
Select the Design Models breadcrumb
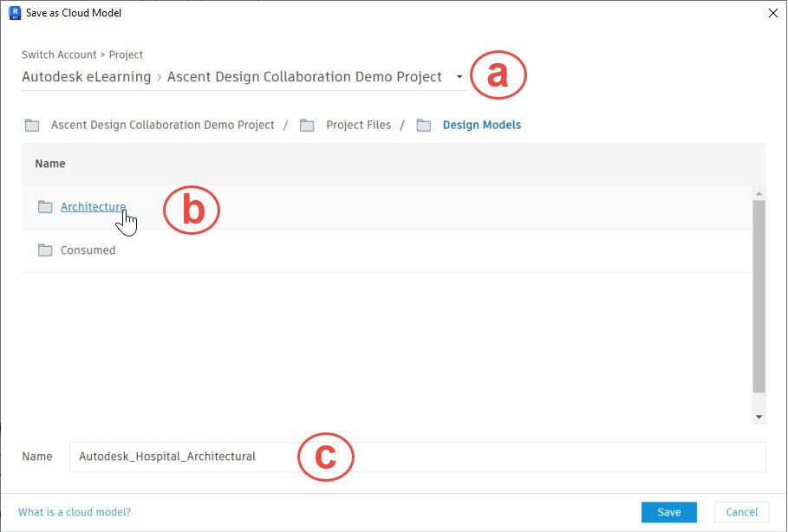pos(481,125)
